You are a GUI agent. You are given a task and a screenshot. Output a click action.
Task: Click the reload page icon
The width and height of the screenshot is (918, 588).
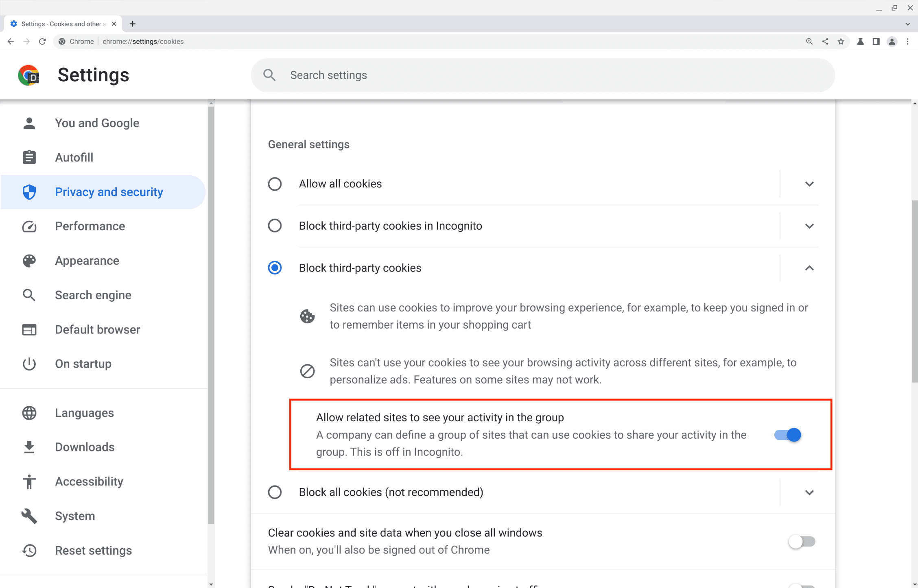coord(42,41)
